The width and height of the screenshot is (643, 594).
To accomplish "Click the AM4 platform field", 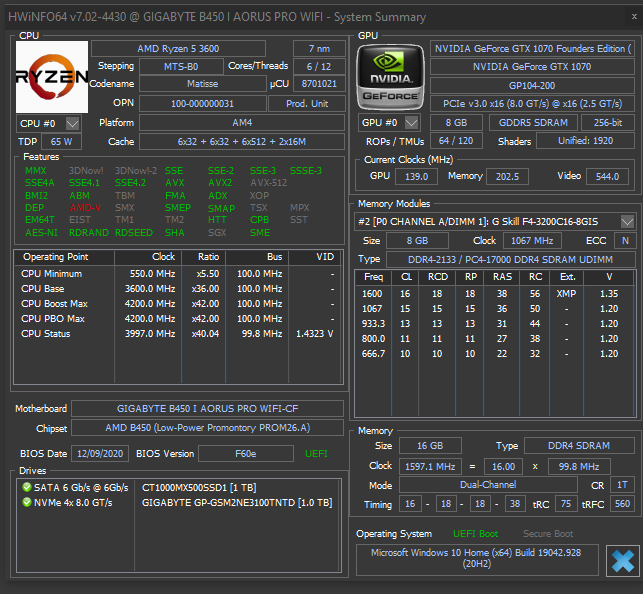I will click(242, 123).
